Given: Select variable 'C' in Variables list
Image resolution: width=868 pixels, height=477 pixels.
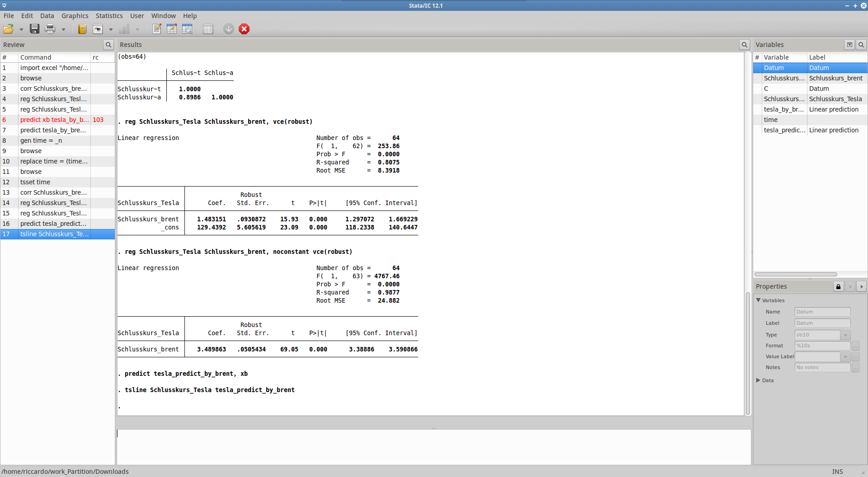Looking at the screenshot, I should pos(810,89).
